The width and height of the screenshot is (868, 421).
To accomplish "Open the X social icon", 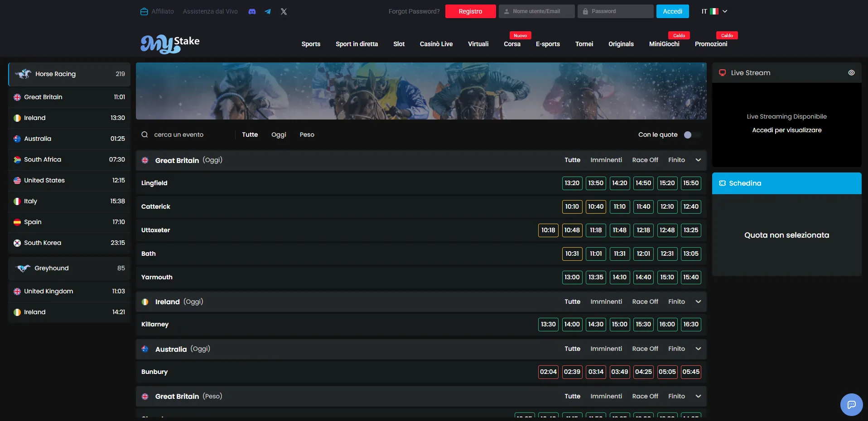I will [x=284, y=11].
